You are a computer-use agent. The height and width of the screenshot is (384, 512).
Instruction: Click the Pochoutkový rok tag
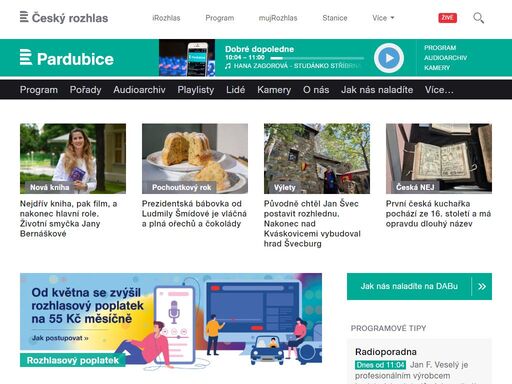tap(182, 187)
